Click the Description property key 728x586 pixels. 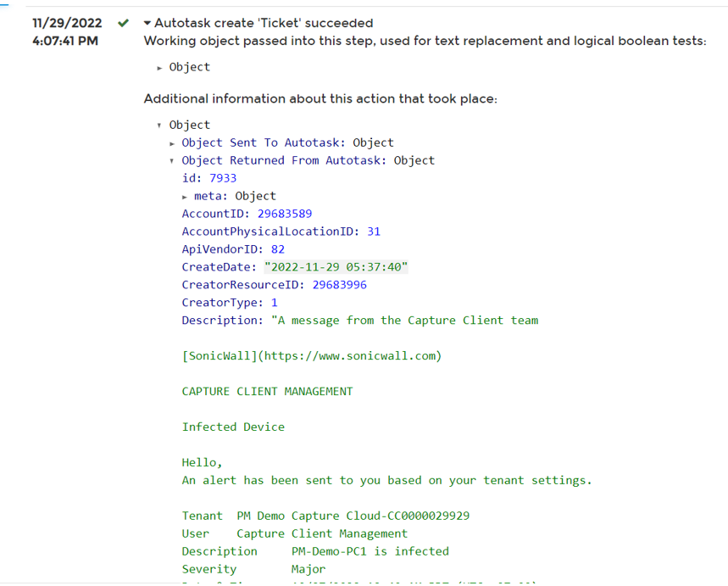[x=222, y=321]
